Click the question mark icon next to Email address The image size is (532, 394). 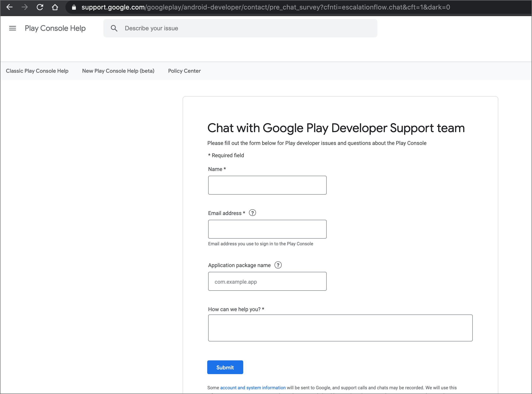[253, 213]
